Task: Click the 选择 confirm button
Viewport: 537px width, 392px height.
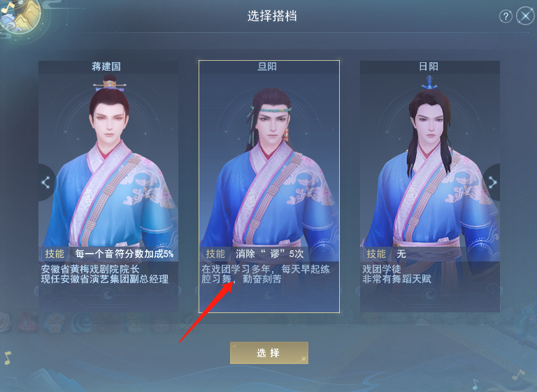Action: [268, 353]
